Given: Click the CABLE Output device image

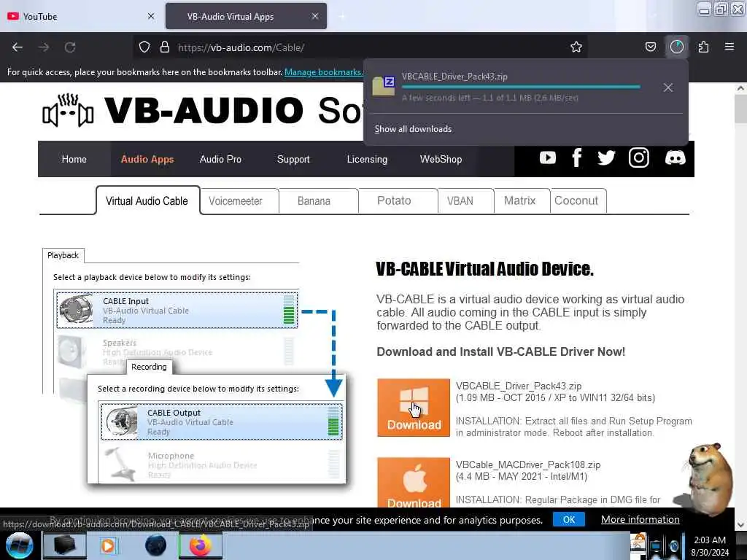Looking at the screenshot, I should point(122,421).
